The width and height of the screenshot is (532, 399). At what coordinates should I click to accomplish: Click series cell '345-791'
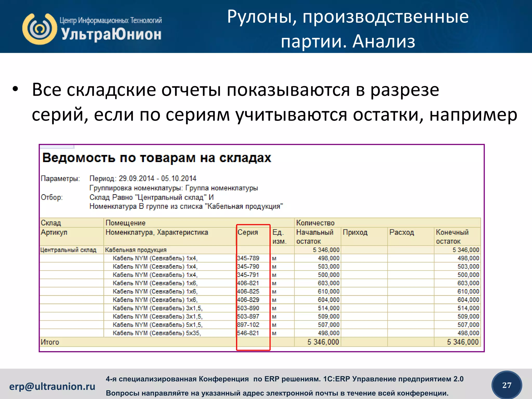(248, 275)
